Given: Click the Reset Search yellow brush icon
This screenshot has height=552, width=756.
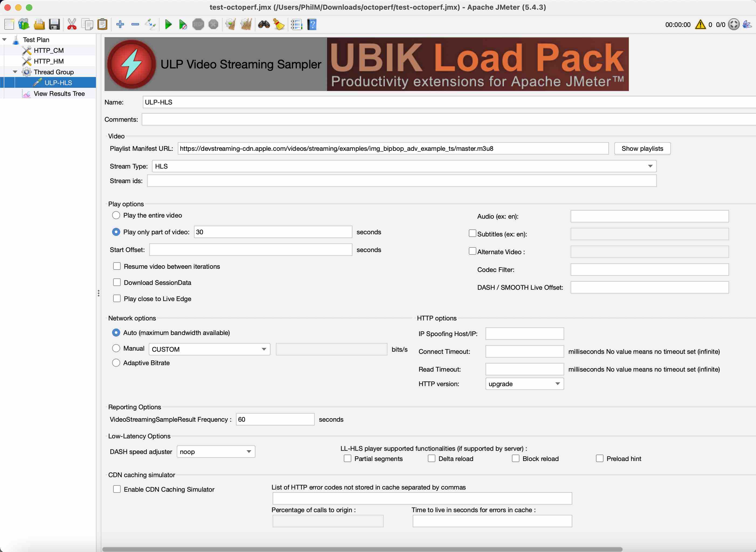Looking at the screenshot, I should pos(279,25).
